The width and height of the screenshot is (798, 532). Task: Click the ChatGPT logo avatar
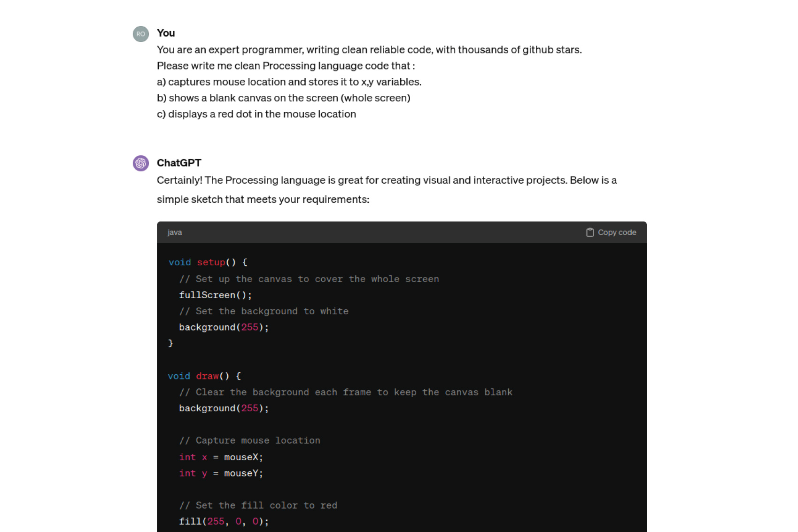coord(140,163)
